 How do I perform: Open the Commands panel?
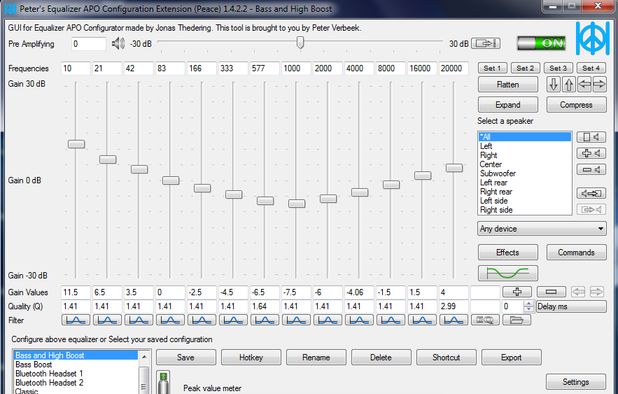pyautogui.click(x=576, y=252)
